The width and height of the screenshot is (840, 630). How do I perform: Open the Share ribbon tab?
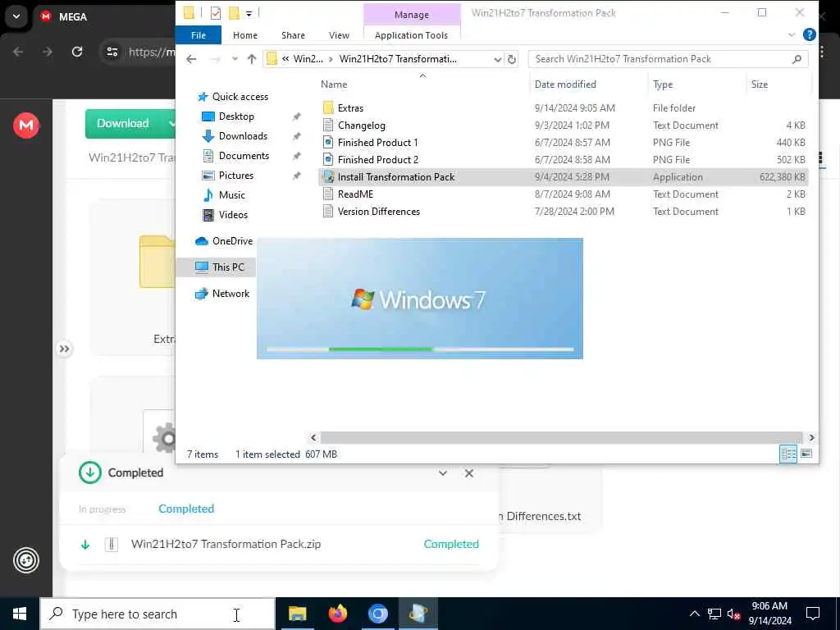[x=293, y=35]
